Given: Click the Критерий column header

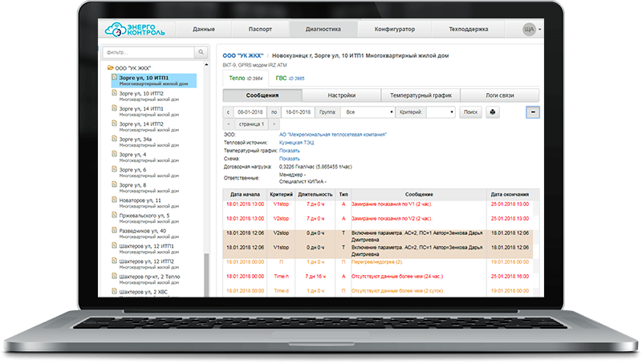Looking at the screenshot, I should [281, 195].
